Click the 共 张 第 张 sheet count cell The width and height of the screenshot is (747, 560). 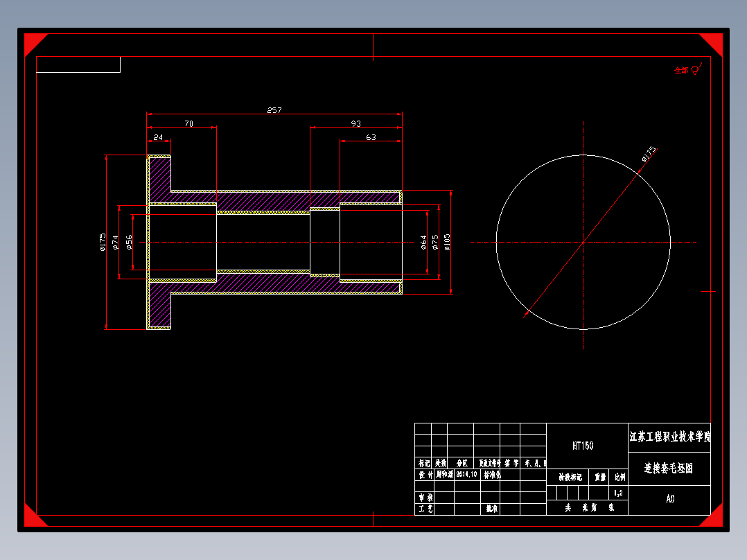click(x=588, y=507)
